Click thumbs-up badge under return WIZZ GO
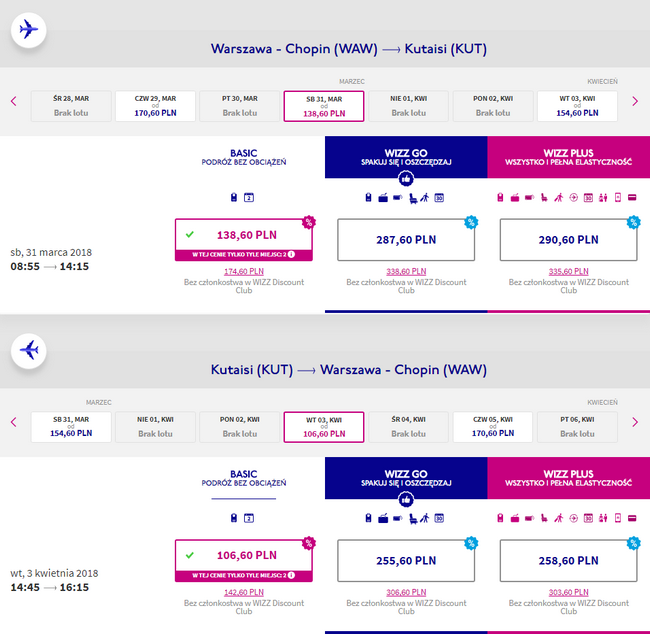The image size is (650, 634). click(406, 500)
